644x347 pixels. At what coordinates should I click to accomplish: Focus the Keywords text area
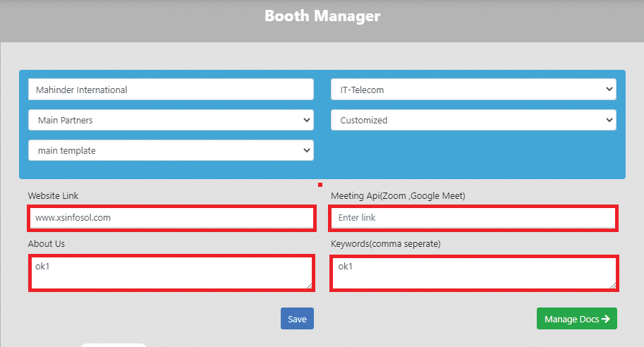point(473,273)
